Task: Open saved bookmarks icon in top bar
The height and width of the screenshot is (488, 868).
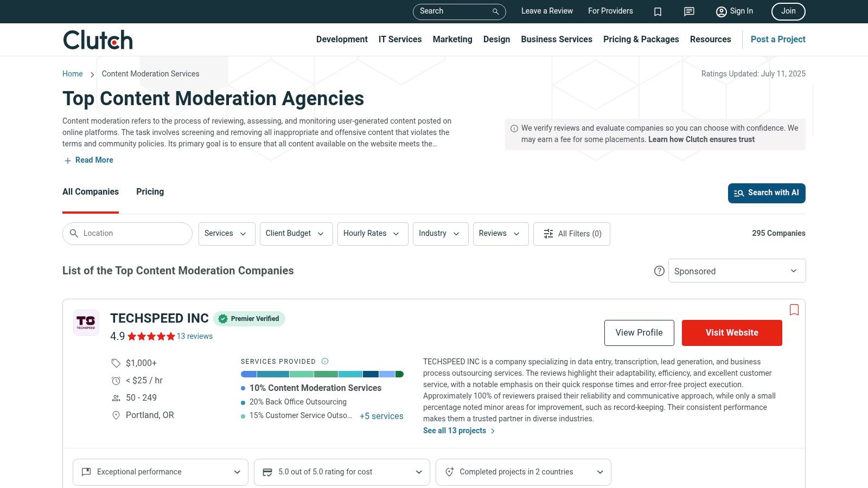Action: coord(658,11)
